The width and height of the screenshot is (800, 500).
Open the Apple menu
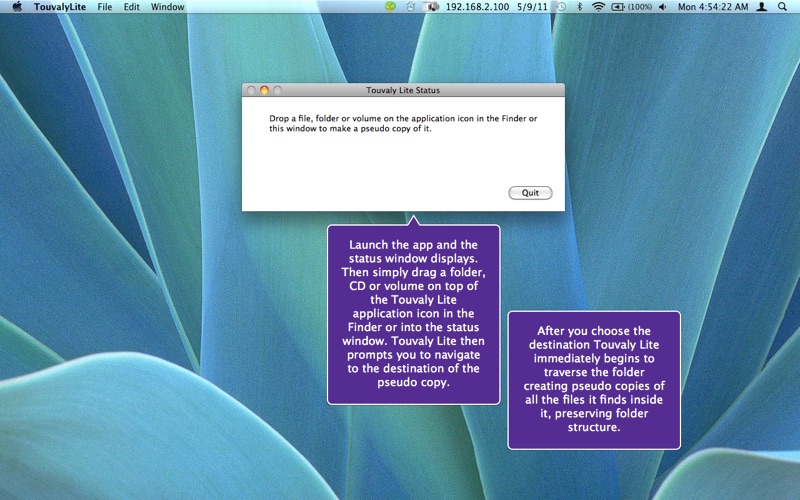tap(17, 7)
